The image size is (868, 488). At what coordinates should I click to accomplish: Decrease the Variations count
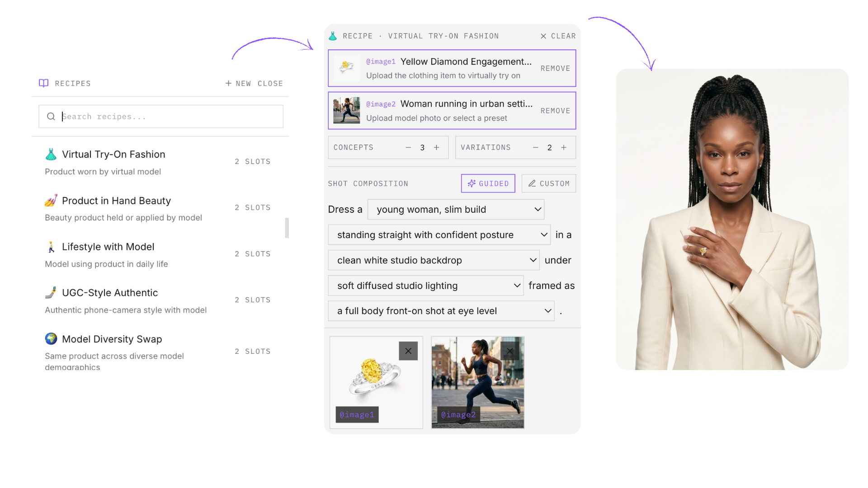point(535,147)
